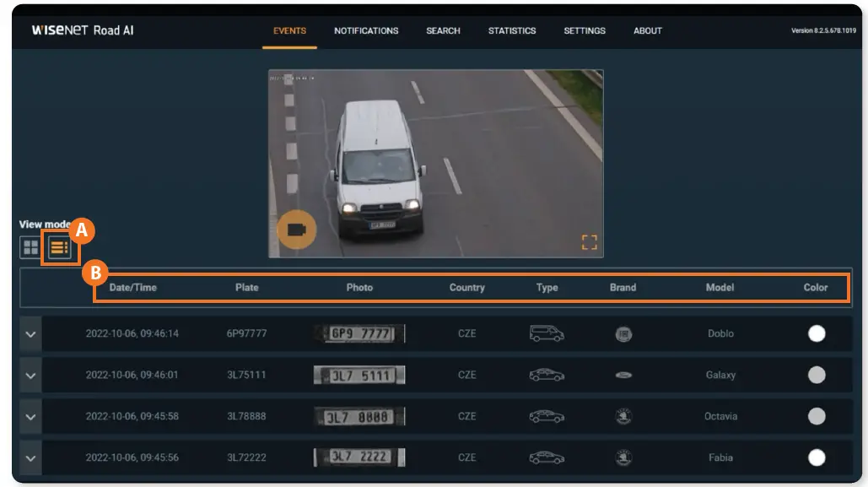Expand the 09:45:58 event row
Viewport: 868px width, 487px height.
coord(30,417)
